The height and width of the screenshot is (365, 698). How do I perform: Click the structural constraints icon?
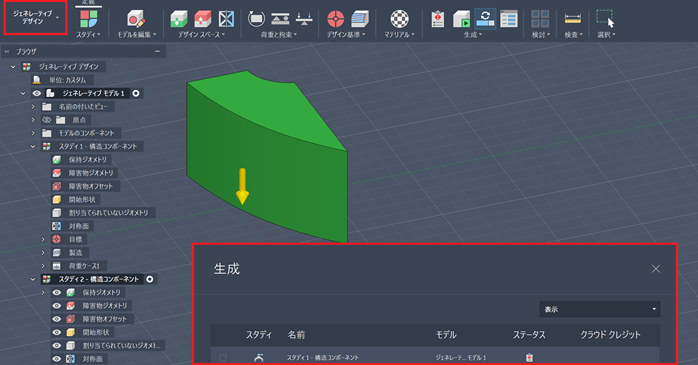click(x=256, y=19)
